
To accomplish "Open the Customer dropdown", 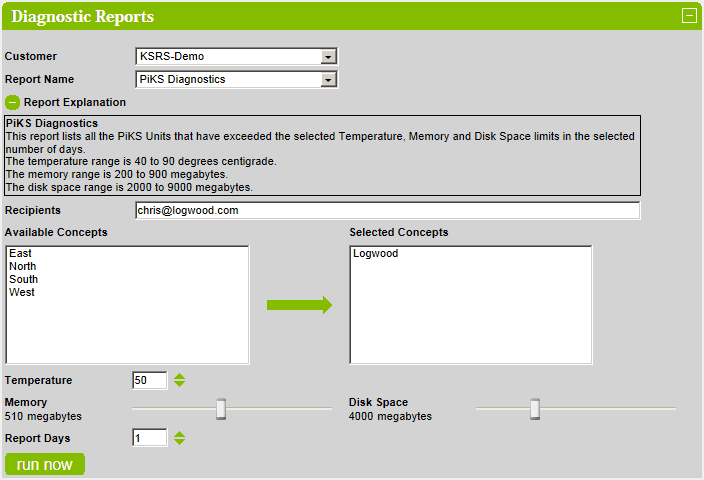I will point(328,57).
